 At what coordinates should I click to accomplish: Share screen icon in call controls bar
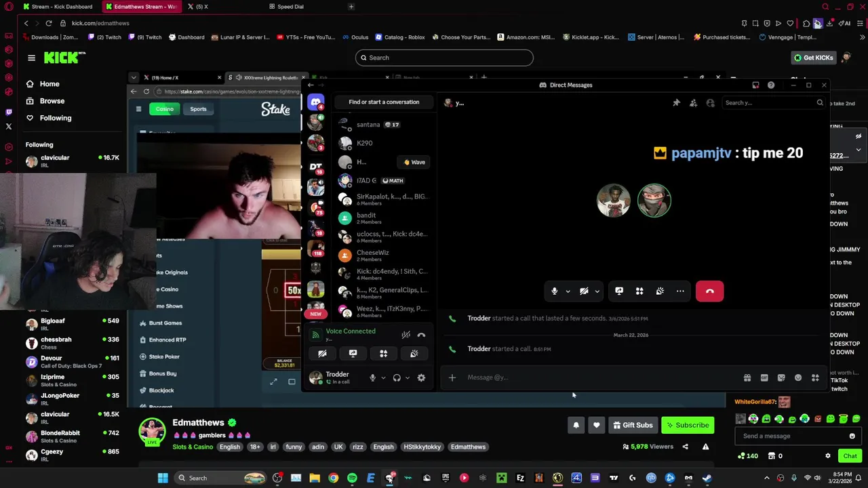pos(619,291)
